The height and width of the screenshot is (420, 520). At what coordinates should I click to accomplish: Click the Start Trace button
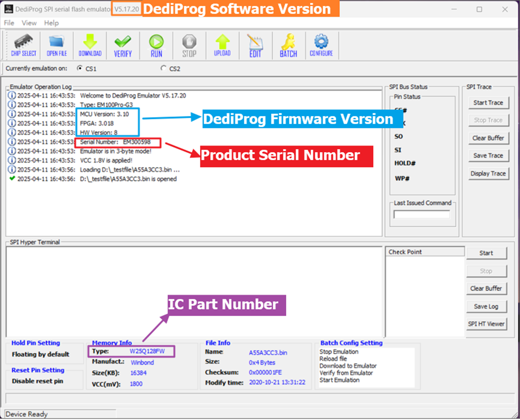click(x=488, y=103)
